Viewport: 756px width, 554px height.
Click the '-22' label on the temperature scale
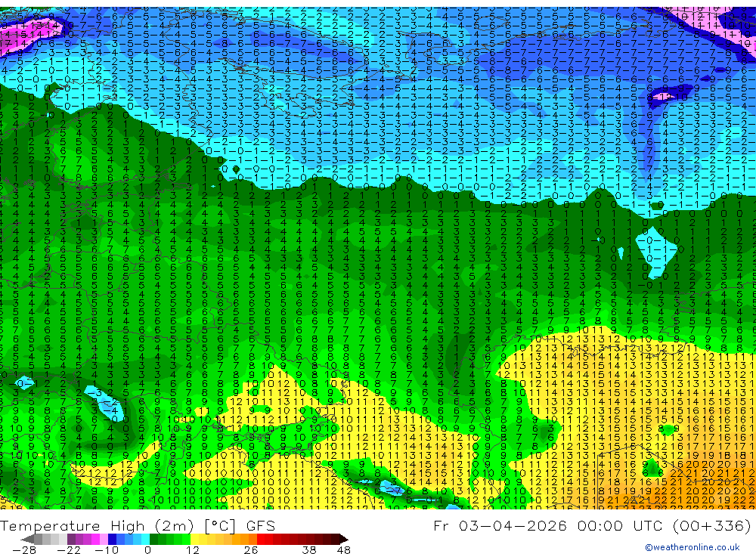pos(69,549)
